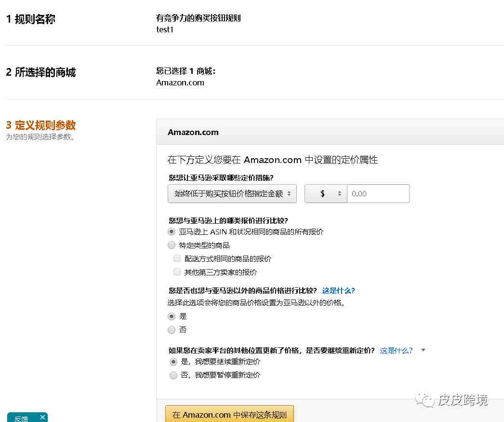
Task: Open 这是什么? link beside repricing question
Action: [396, 350]
